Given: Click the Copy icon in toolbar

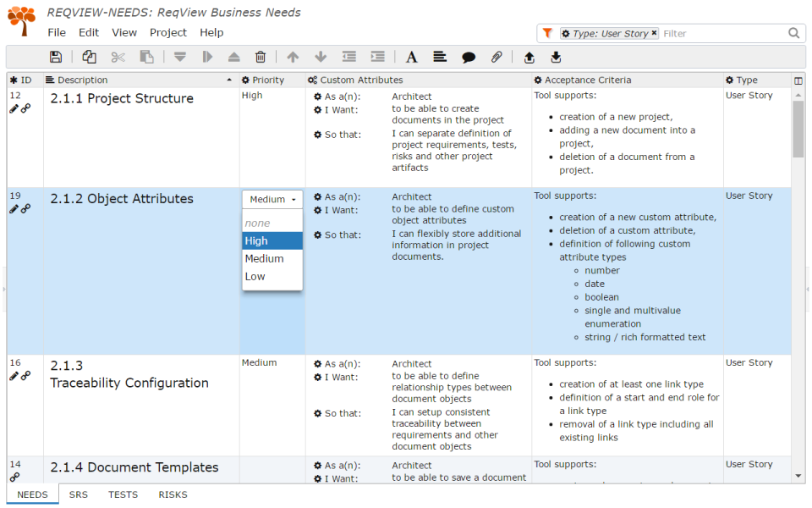Looking at the screenshot, I should click(x=89, y=57).
